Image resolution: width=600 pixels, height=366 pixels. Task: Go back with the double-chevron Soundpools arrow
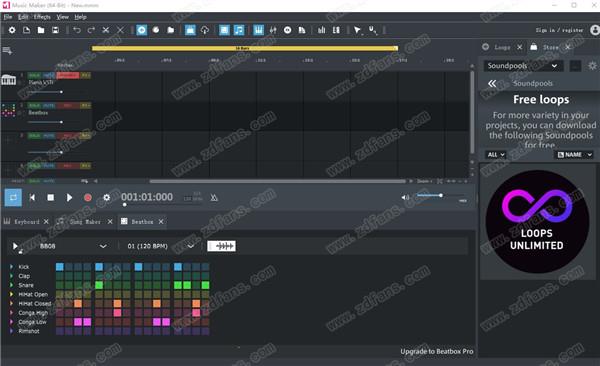(x=492, y=83)
